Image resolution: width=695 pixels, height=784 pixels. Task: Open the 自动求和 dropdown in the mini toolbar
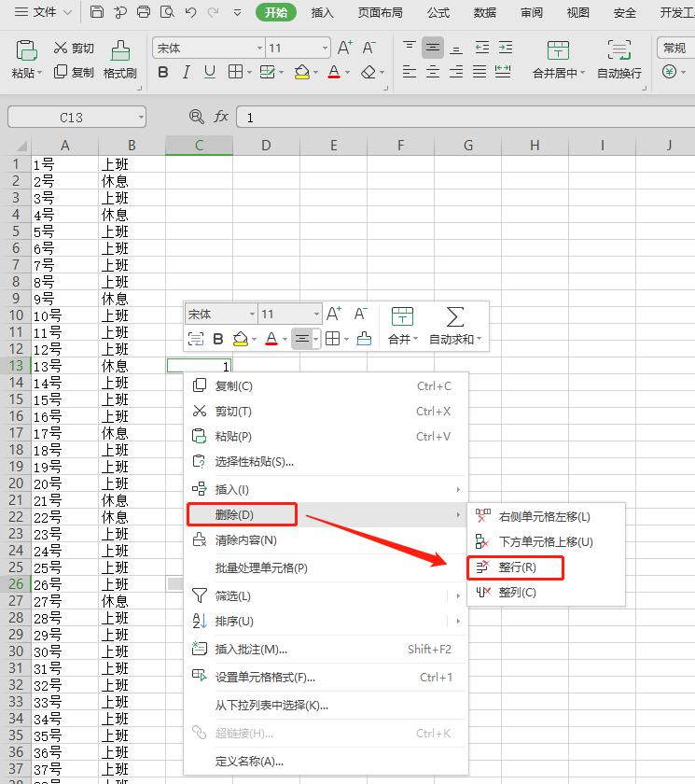[x=455, y=340]
